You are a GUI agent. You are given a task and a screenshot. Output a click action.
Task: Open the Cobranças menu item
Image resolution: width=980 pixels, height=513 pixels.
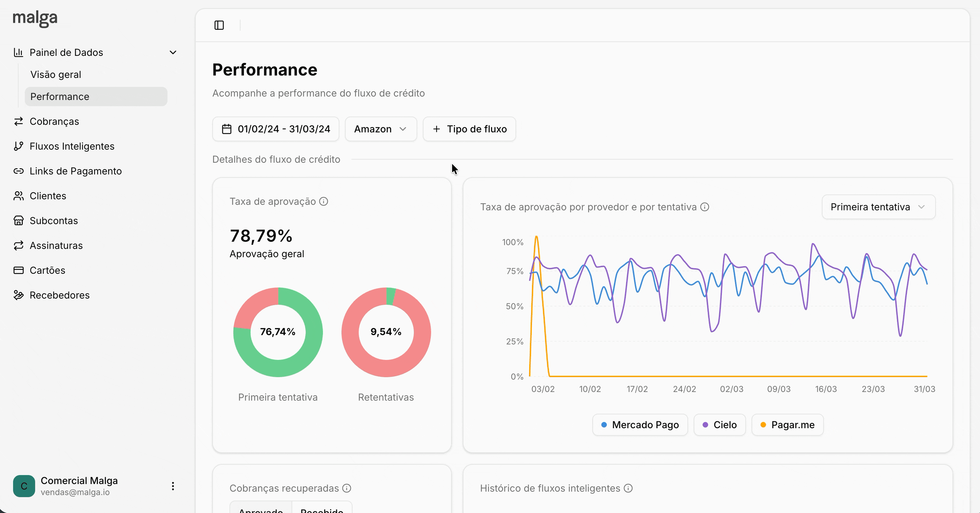[54, 121]
